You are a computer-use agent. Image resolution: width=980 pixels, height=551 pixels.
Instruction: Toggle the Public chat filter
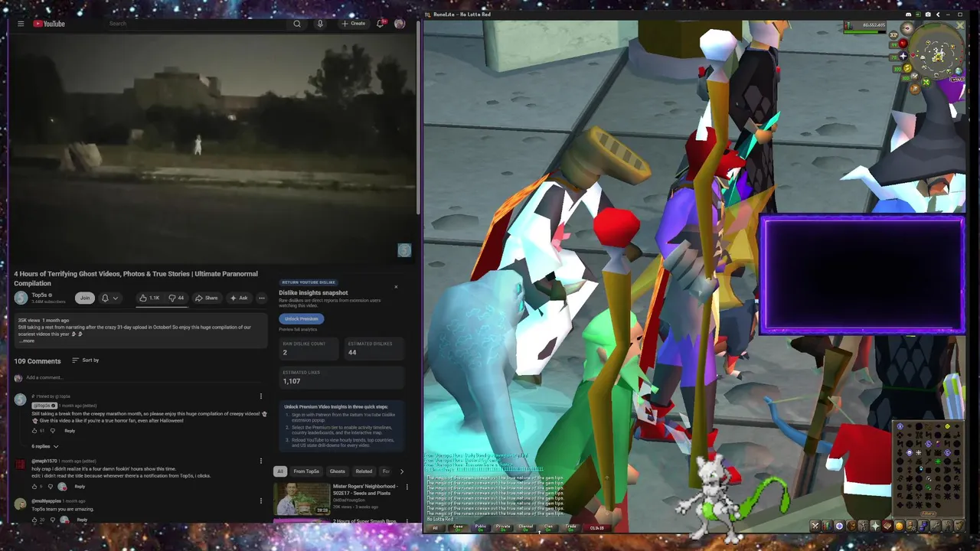click(481, 528)
